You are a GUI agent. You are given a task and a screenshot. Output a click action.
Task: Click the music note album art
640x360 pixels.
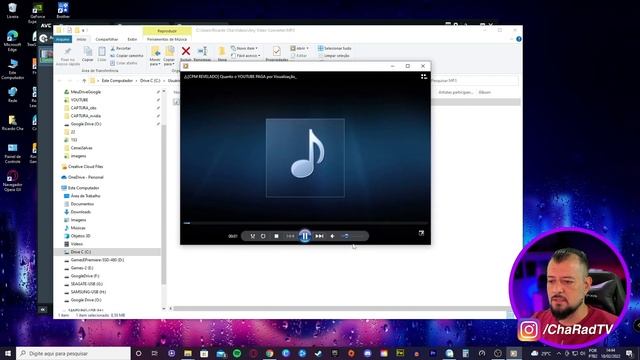click(305, 158)
